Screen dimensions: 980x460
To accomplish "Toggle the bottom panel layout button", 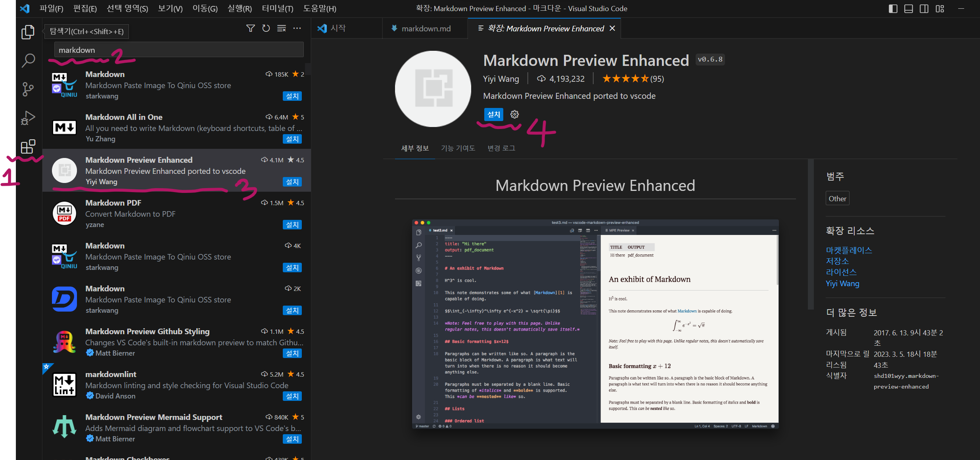I will (908, 9).
